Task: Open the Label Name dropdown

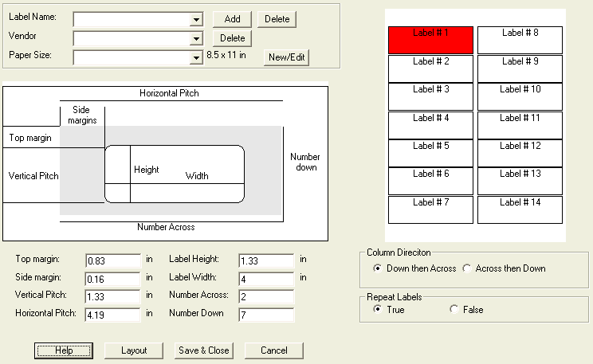Action: 197,20
